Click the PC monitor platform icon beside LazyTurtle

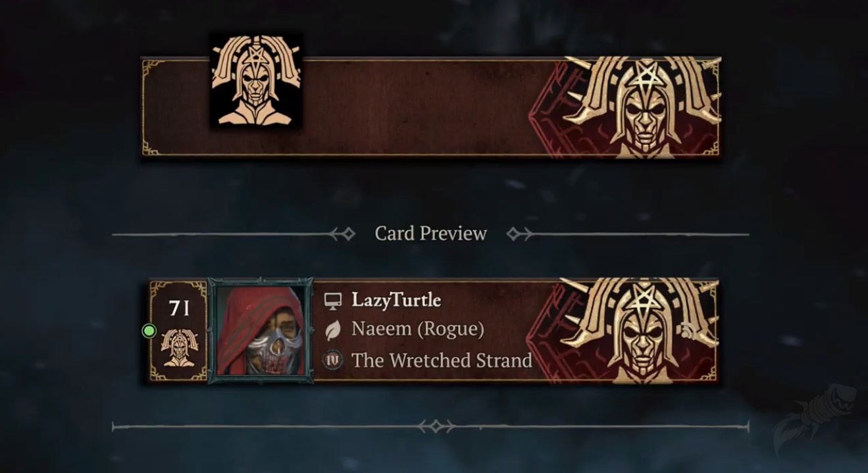click(333, 301)
